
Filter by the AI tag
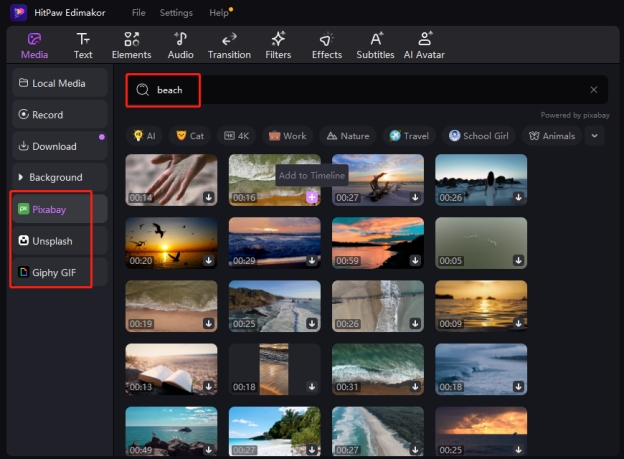click(x=144, y=136)
